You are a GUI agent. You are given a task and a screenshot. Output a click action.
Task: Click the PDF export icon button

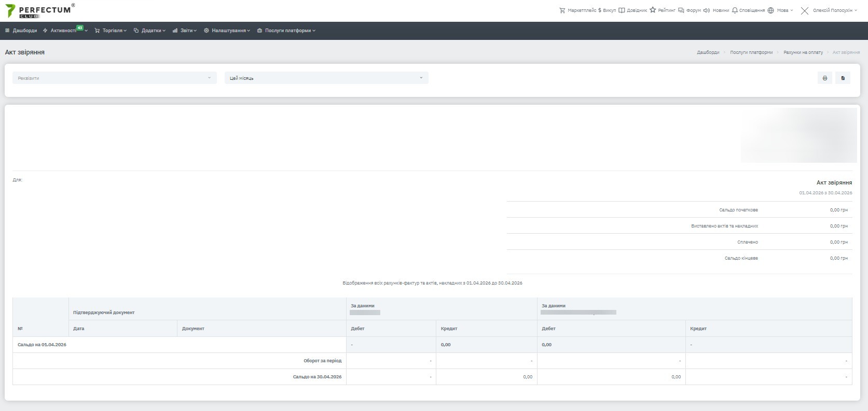(843, 78)
